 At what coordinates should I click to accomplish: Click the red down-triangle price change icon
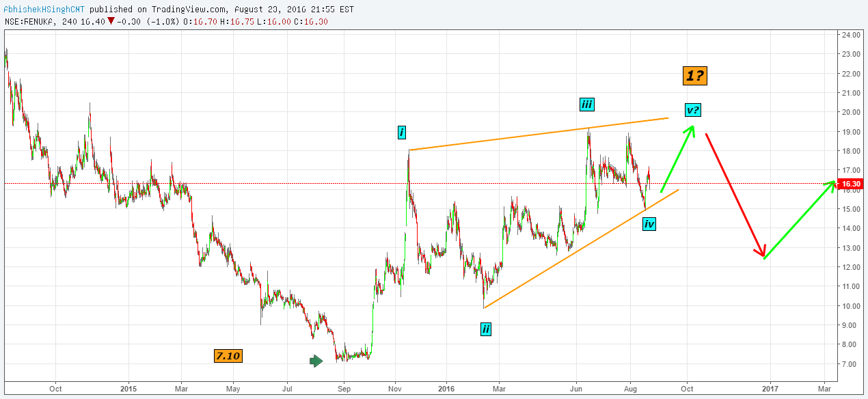click(x=111, y=22)
